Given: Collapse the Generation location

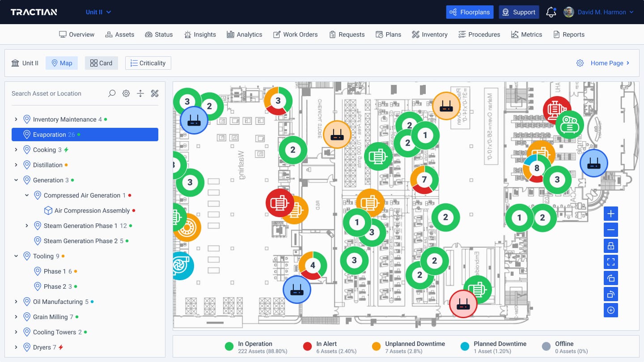Looking at the screenshot, I should pos(16,180).
